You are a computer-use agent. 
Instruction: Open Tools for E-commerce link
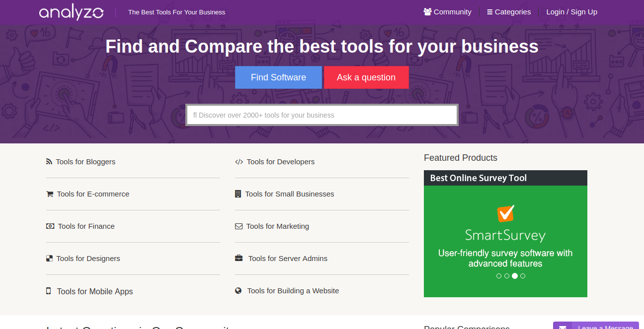(x=93, y=194)
